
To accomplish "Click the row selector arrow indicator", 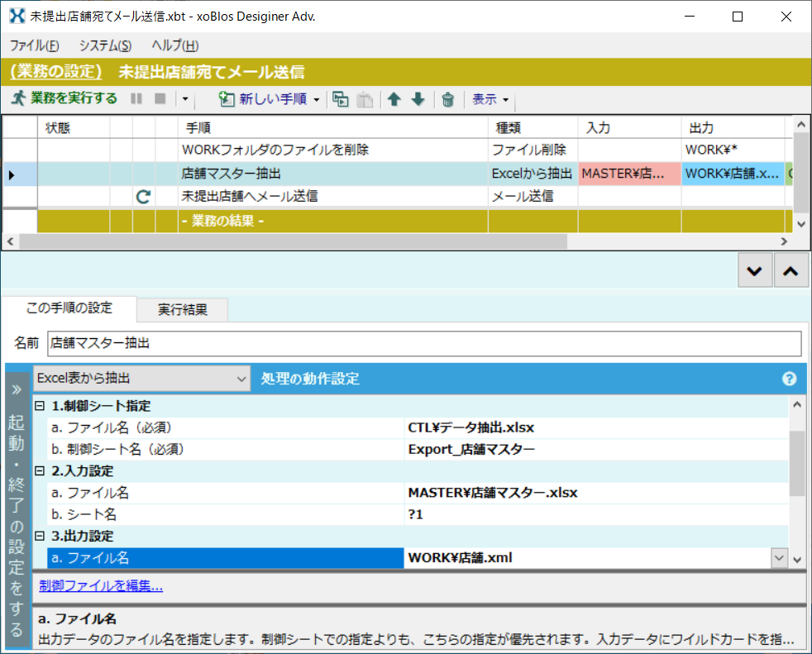I will 12,175.
